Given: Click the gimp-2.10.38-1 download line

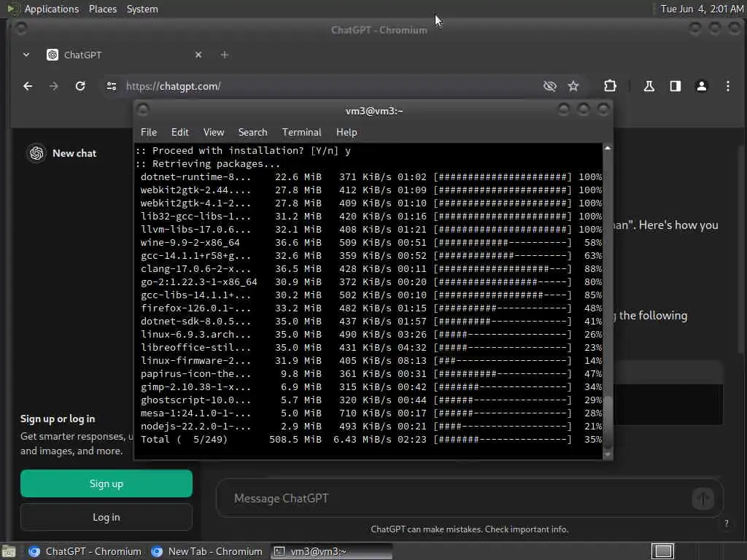Looking at the screenshot, I should (x=371, y=387).
